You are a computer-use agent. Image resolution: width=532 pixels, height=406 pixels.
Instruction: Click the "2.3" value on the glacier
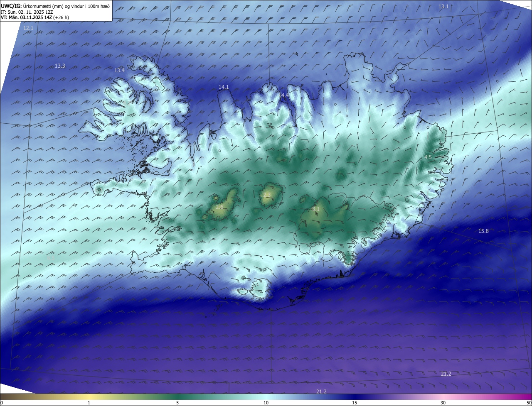(267, 195)
